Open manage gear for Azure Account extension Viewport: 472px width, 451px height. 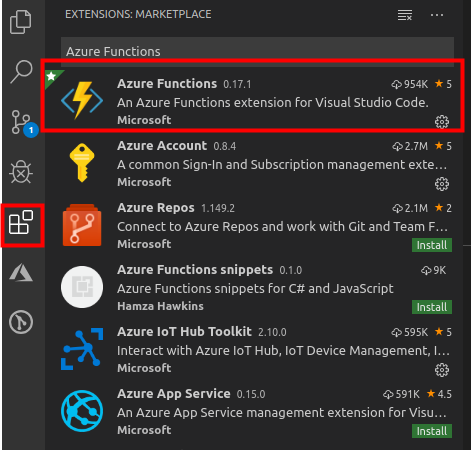coord(442,184)
